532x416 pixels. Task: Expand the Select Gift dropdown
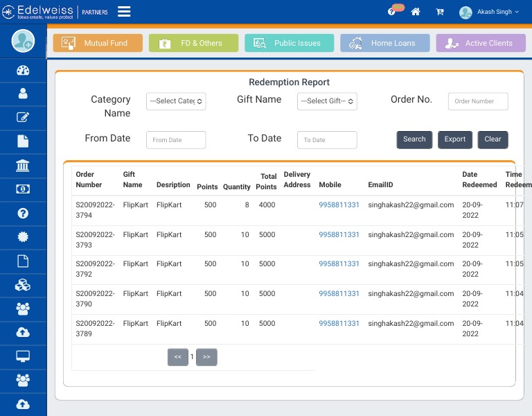point(327,101)
